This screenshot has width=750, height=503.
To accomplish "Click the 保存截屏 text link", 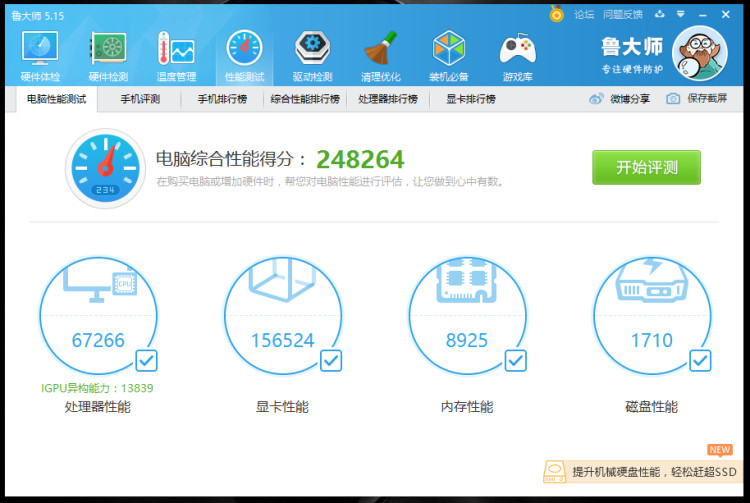I will 707,98.
